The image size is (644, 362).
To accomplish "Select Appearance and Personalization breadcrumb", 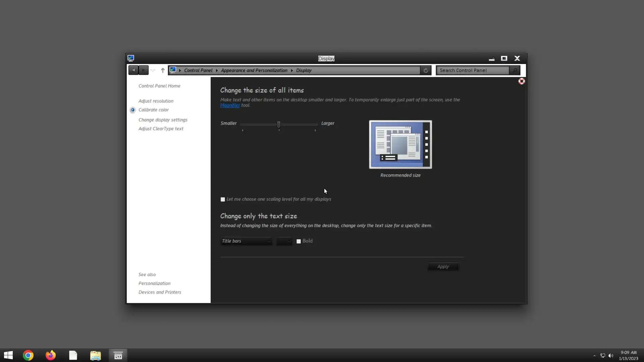I will [254, 70].
